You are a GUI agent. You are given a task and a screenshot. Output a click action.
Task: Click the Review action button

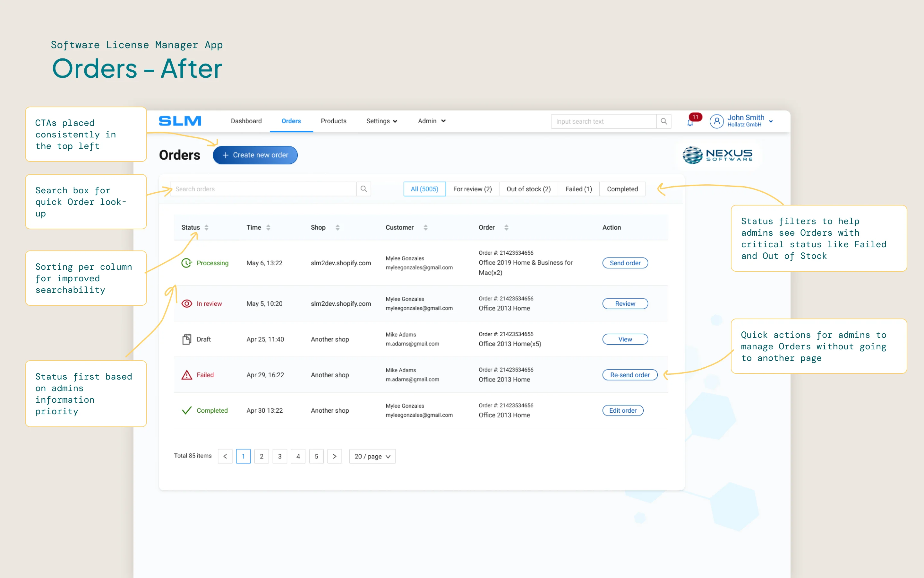pos(625,303)
